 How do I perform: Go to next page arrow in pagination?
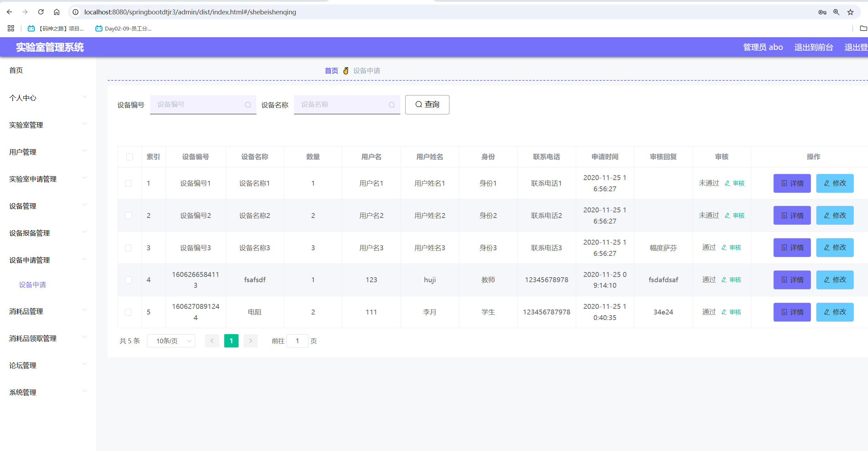pos(251,341)
